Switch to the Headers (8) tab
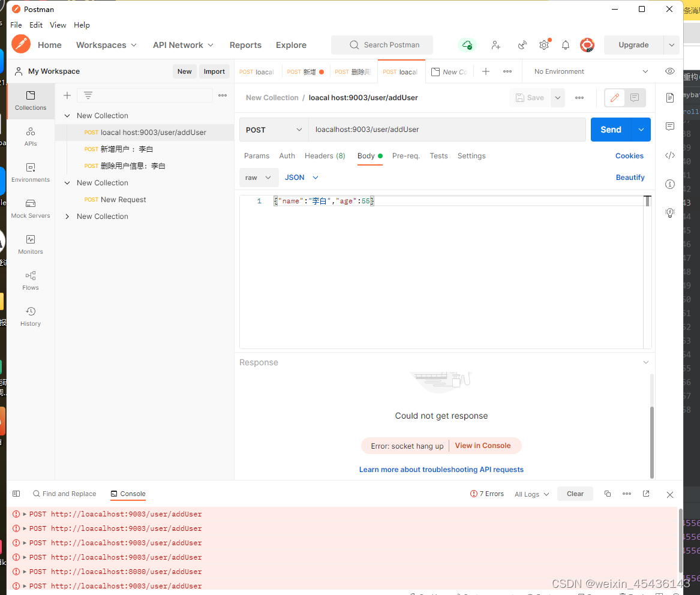Screen dimensions: 700x595 click(325, 156)
